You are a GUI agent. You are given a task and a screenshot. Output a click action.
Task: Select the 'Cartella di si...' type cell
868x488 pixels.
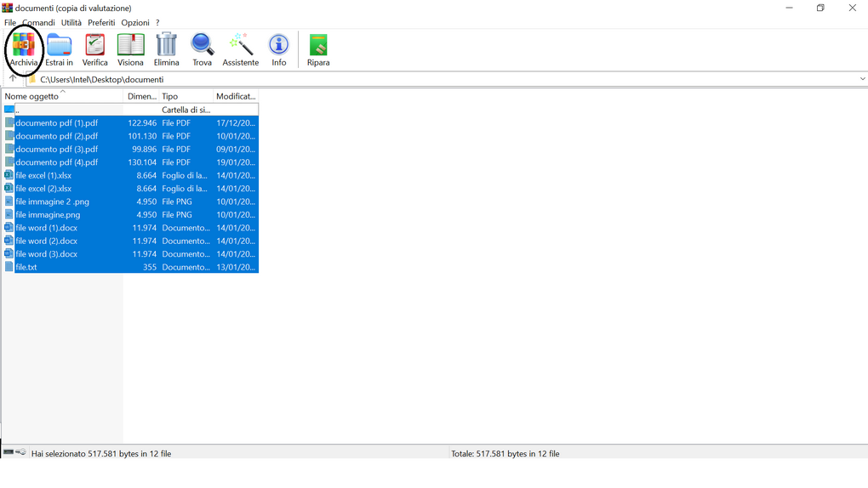186,110
